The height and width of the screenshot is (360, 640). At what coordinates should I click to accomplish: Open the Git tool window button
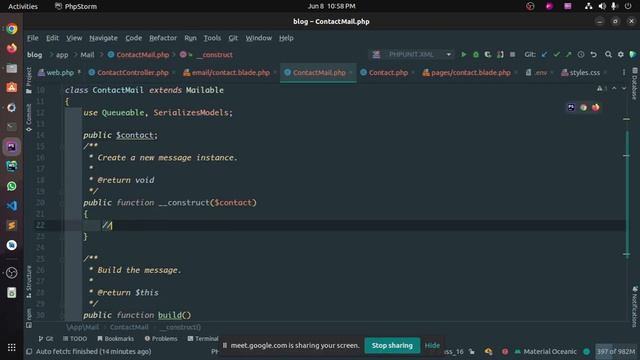[x=46, y=338]
